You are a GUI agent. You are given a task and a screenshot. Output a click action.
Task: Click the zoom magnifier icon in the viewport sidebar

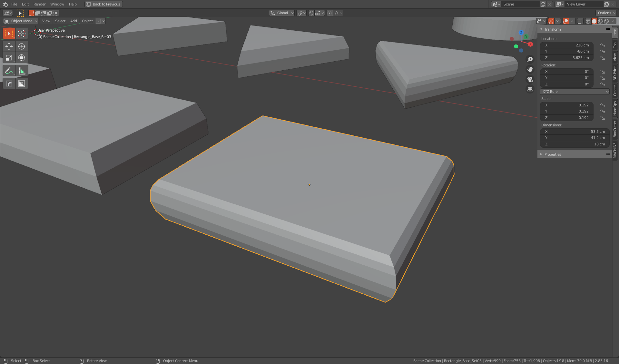530,59
